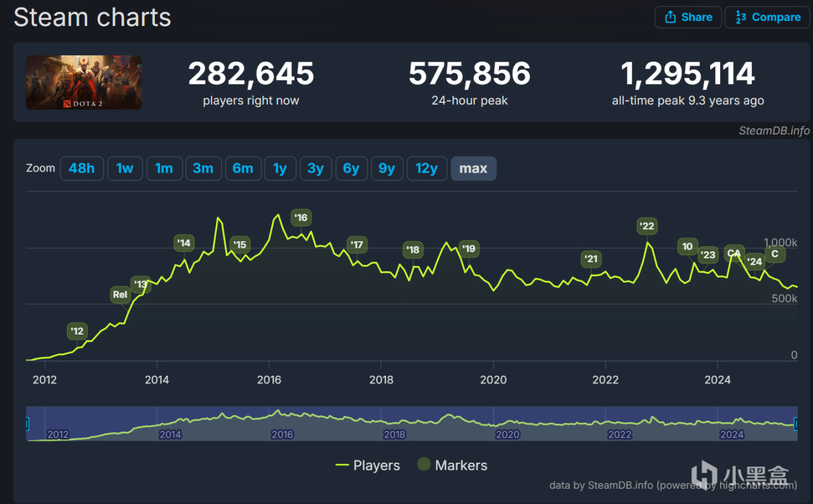Click the 2012 x-axis label
Image resolution: width=813 pixels, height=504 pixels.
click(x=44, y=380)
